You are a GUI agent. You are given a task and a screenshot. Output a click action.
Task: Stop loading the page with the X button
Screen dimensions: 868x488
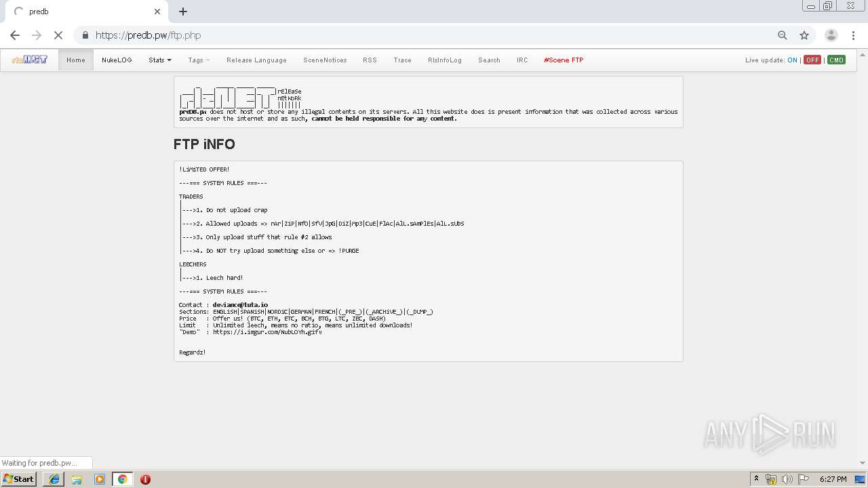58,35
